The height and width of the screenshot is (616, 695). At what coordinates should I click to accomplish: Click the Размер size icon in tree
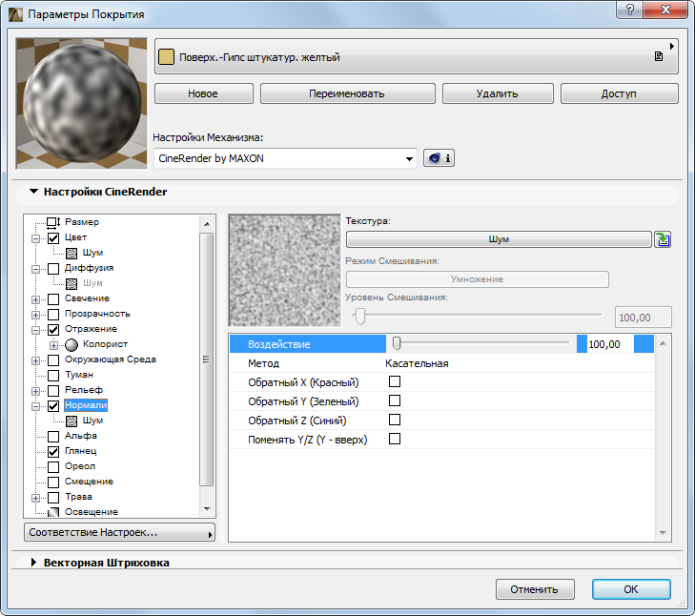pos(53,222)
